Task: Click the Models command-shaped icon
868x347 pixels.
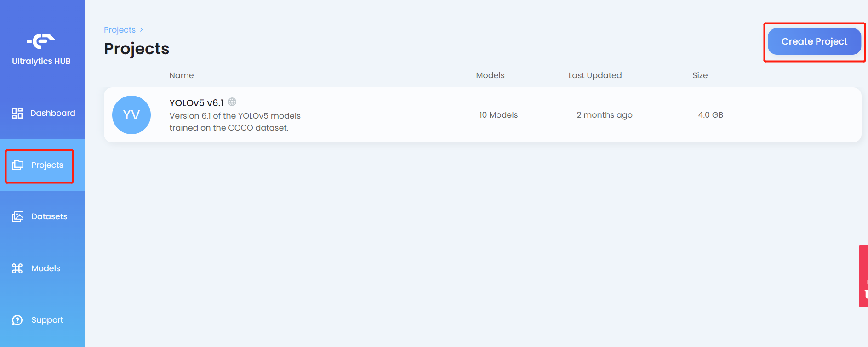Action: [x=17, y=268]
